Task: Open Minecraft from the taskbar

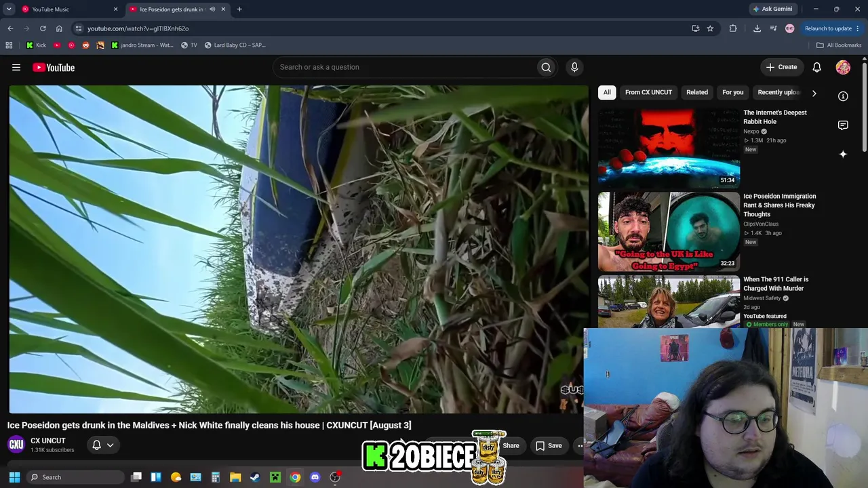Action: (x=275, y=477)
